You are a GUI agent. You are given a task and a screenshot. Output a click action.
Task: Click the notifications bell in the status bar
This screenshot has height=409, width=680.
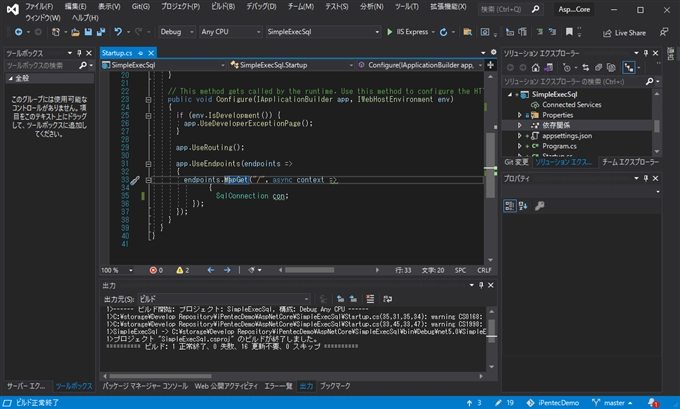[x=653, y=403]
